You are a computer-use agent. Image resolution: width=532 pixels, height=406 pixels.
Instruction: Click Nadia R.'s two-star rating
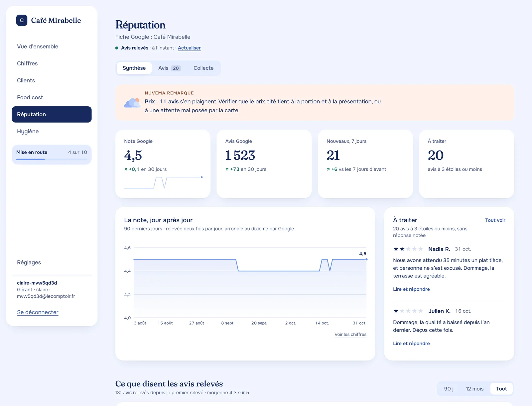pyautogui.click(x=408, y=249)
